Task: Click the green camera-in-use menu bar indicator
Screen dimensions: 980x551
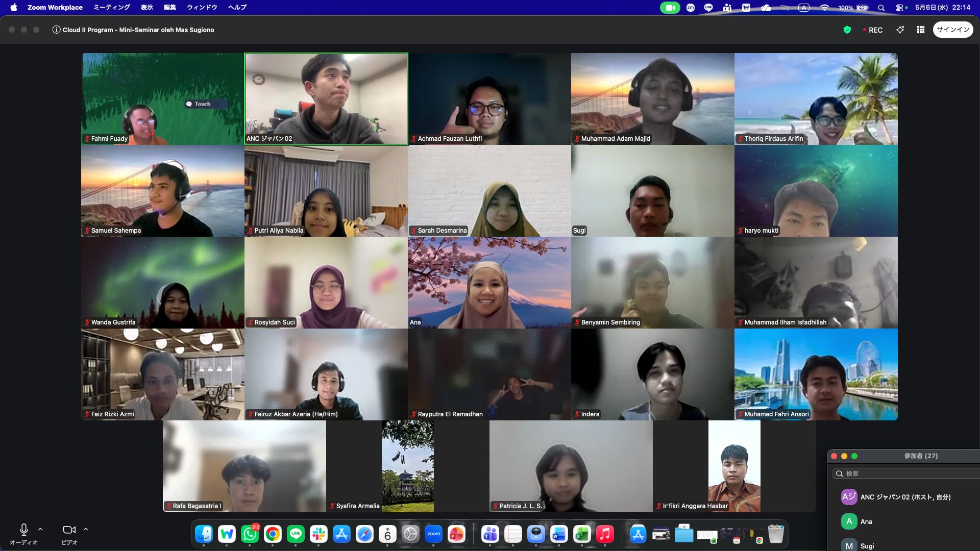Action: click(670, 8)
